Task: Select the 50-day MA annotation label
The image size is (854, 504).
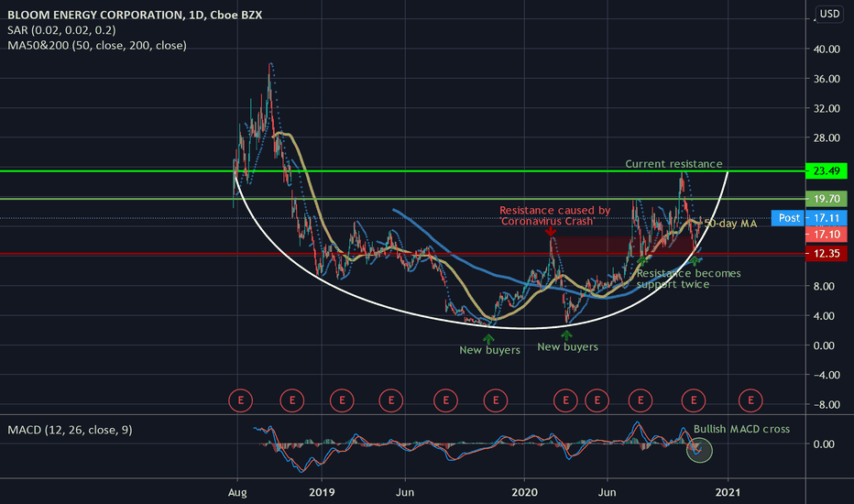Action: click(730, 224)
